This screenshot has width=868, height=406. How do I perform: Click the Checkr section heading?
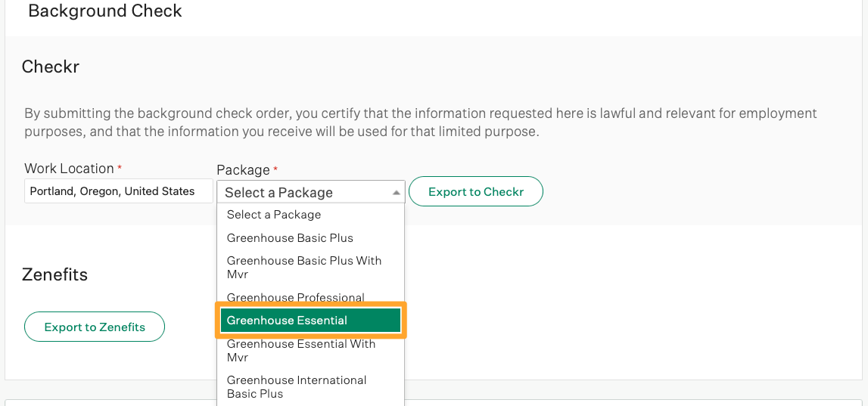(51, 67)
